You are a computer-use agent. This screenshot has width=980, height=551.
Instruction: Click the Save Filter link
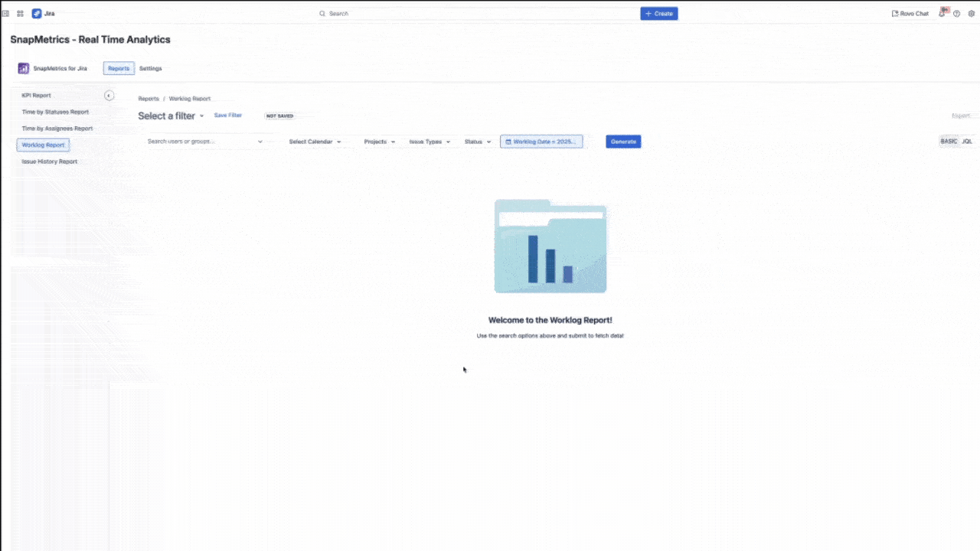(x=228, y=115)
